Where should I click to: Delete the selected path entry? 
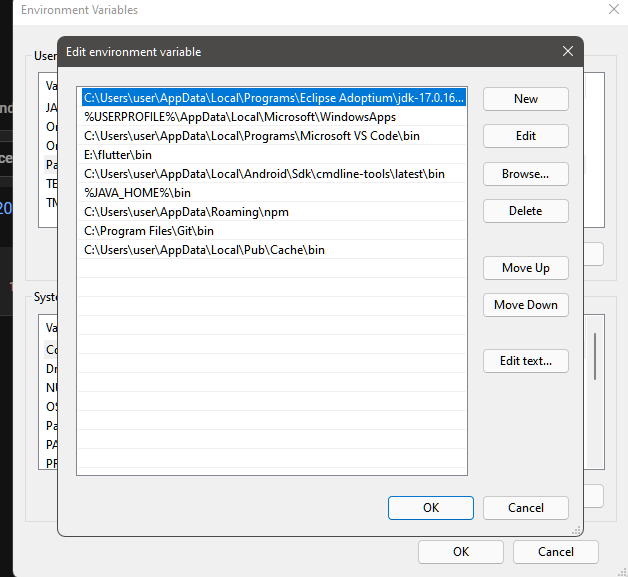pos(525,211)
